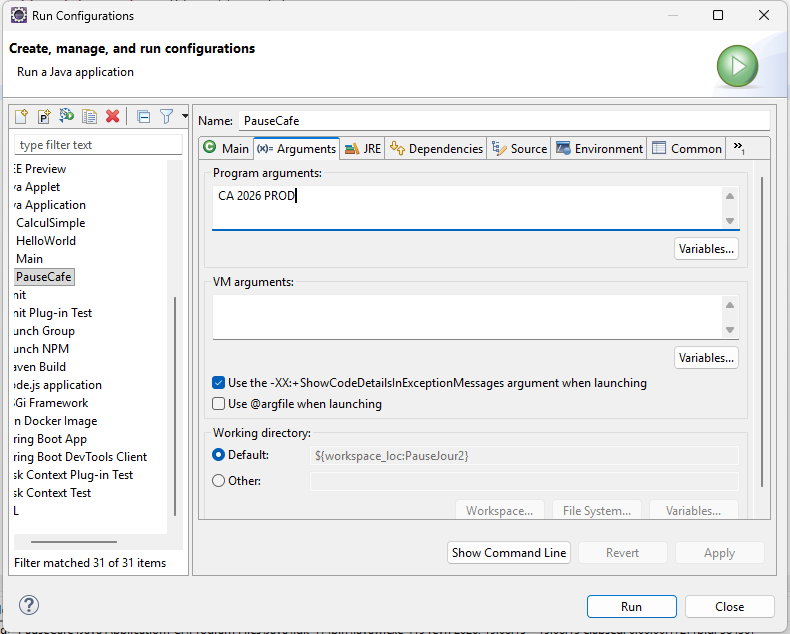Viewport: 790px width, 634px height.
Task: Collapse all configurations in tree
Action: [x=143, y=116]
